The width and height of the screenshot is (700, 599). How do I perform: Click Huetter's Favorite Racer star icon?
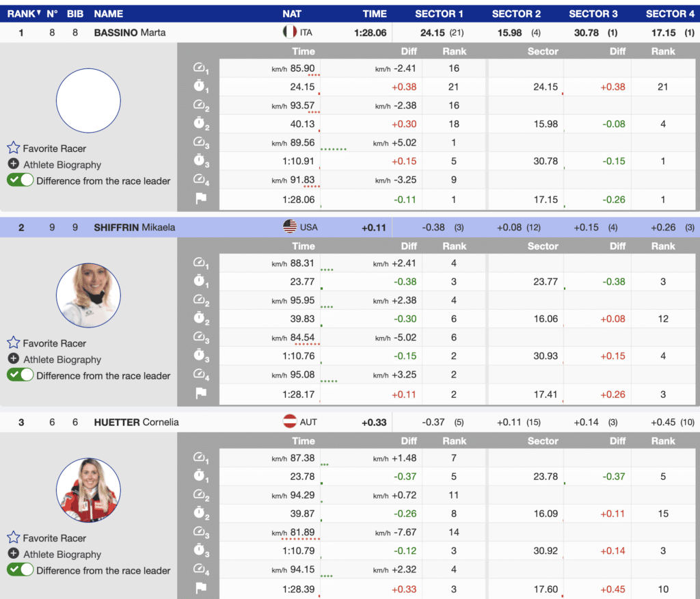[x=13, y=538]
